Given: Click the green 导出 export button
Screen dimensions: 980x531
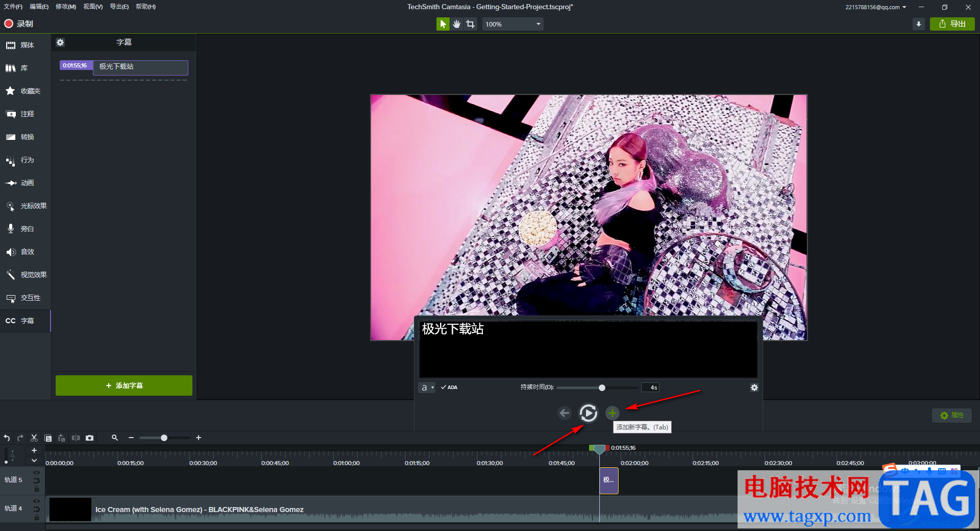Looking at the screenshot, I should click(x=952, y=24).
